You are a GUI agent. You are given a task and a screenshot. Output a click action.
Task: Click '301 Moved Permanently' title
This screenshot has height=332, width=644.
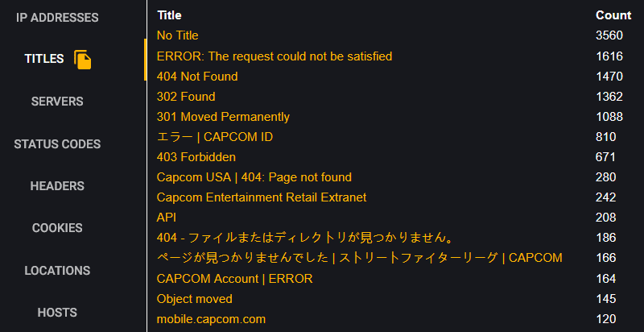coord(223,117)
